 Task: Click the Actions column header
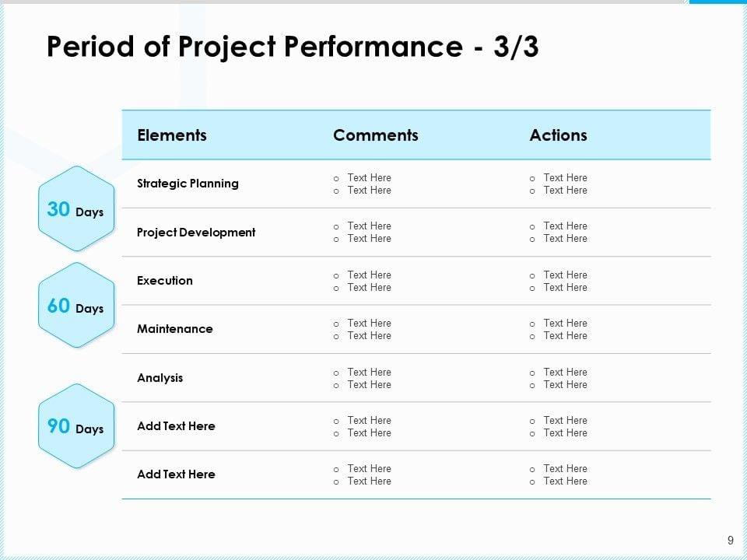pyautogui.click(x=558, y=135)
